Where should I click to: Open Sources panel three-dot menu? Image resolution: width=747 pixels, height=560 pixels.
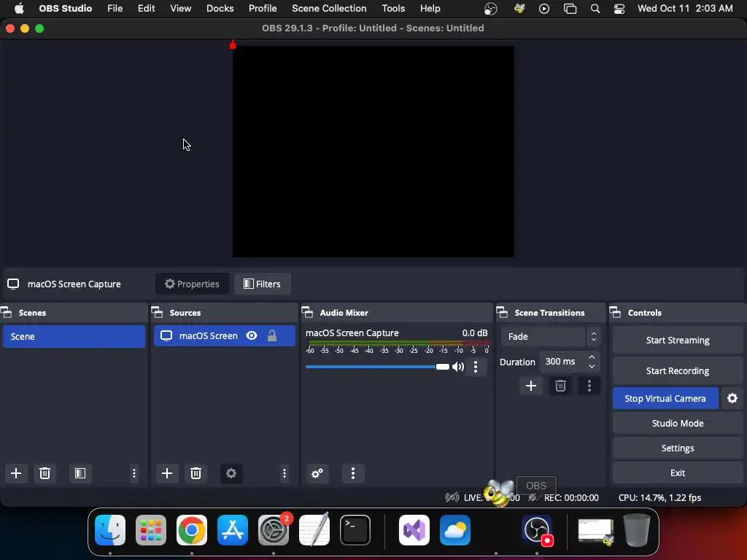coord(285,473)
